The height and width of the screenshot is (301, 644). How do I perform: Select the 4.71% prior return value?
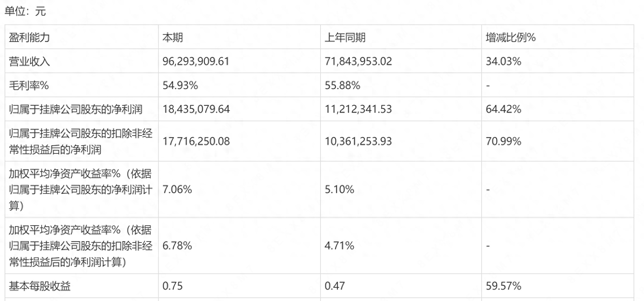pos(339,245)
